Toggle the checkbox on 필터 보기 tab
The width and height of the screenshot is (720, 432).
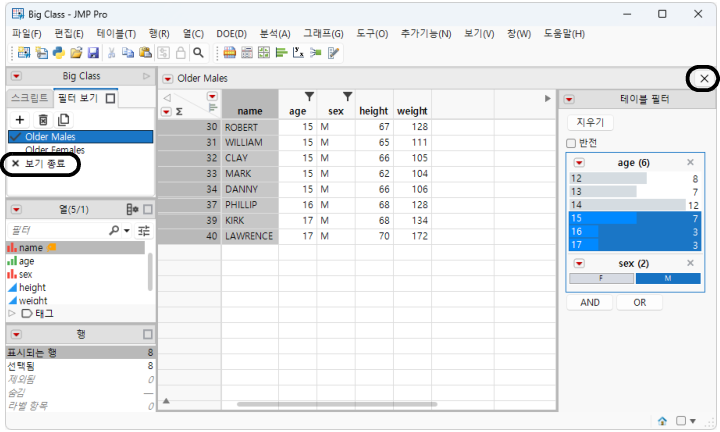click(110, 98)
